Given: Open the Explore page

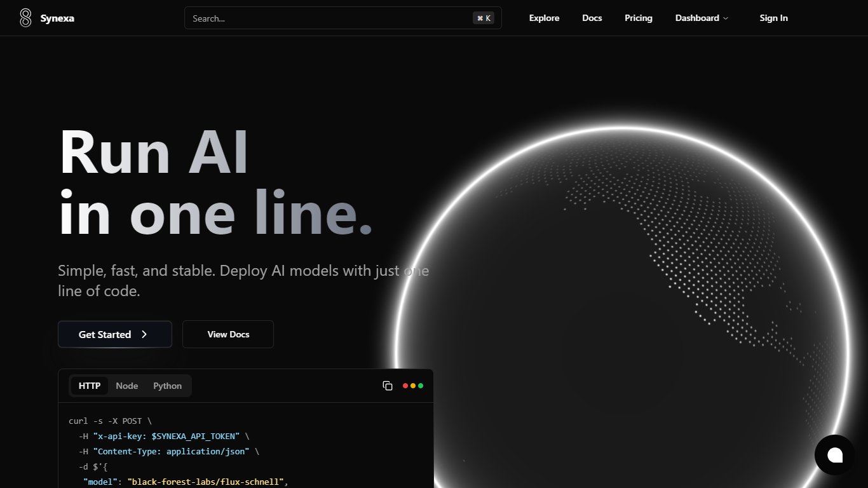Looking at the screenshot, I should pos(545,18).
